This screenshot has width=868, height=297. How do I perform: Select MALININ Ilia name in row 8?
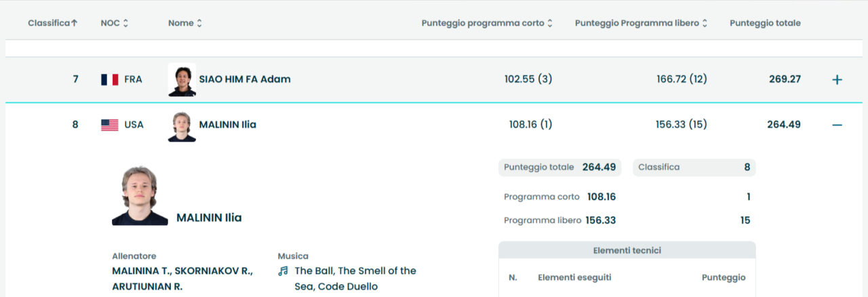pos(227,125)
